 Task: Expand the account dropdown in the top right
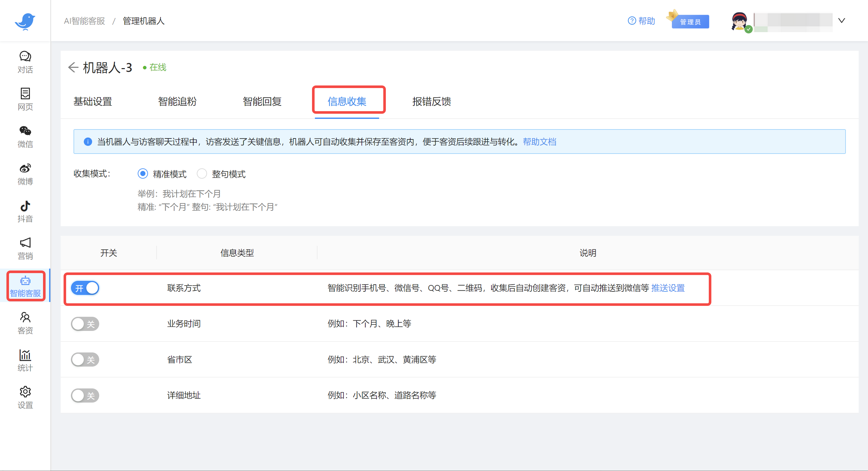tap(841, 21)
